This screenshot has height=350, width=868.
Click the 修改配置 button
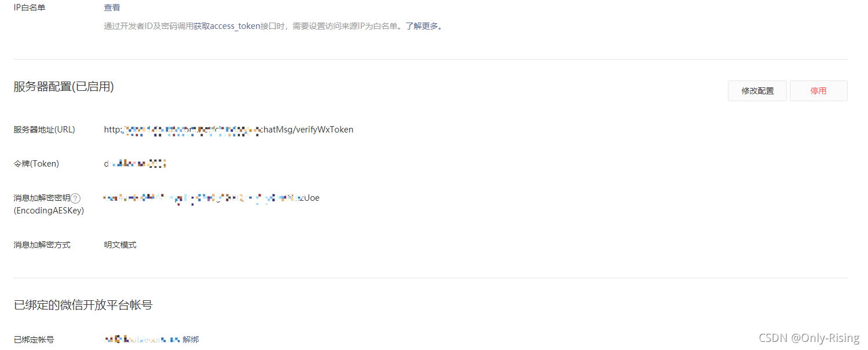pyautogui.click(x=757, y=91)
